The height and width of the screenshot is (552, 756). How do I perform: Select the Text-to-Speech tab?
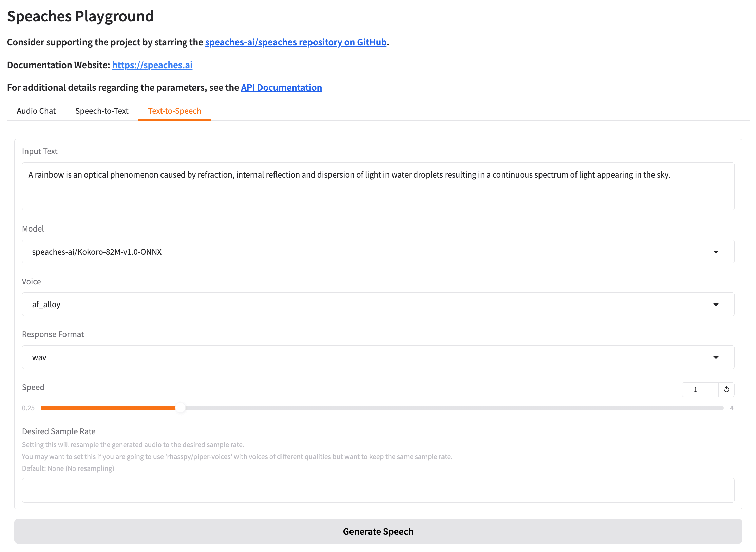(174, 111)
